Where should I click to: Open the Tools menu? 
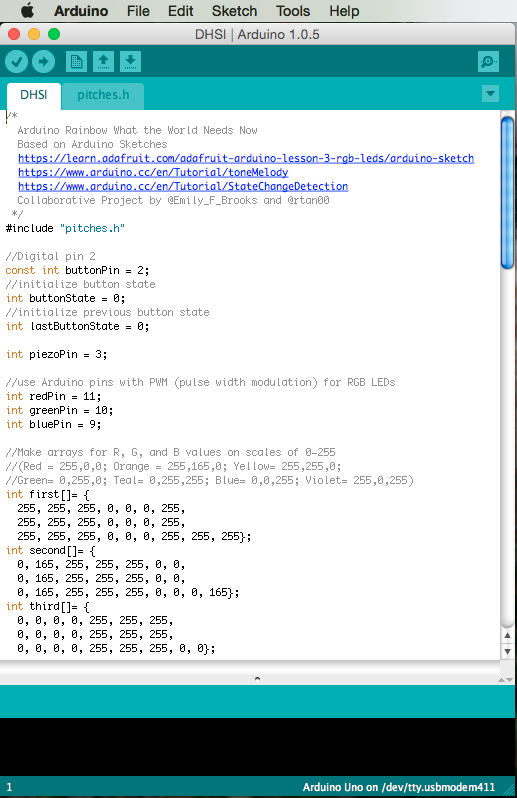pos(293,11)
